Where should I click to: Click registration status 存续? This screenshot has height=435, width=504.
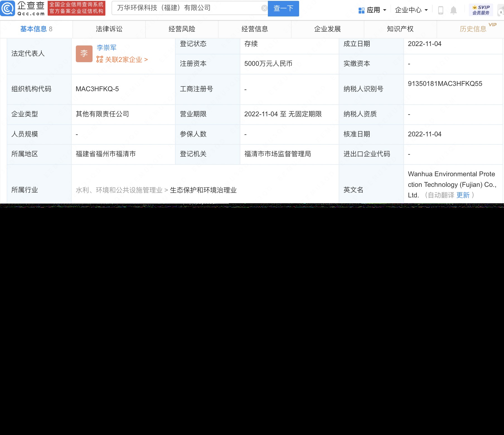coord(251,44)
